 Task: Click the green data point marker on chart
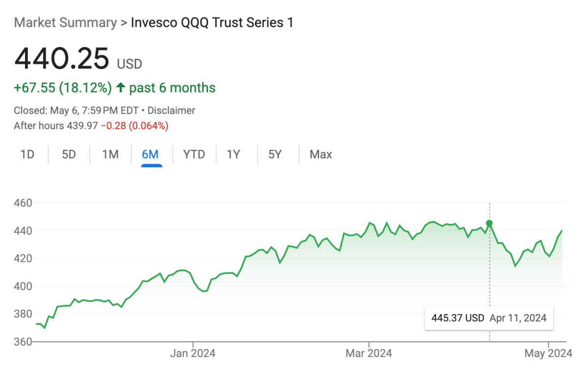(489, 223)
